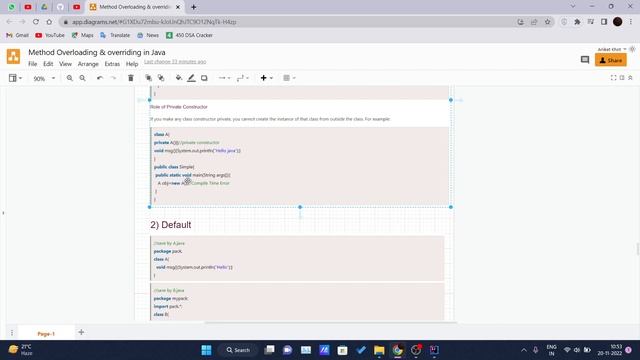Click the comments speech bubble icon
The height and width of the screenshot is (360, 640).
[x=585, y=60]
